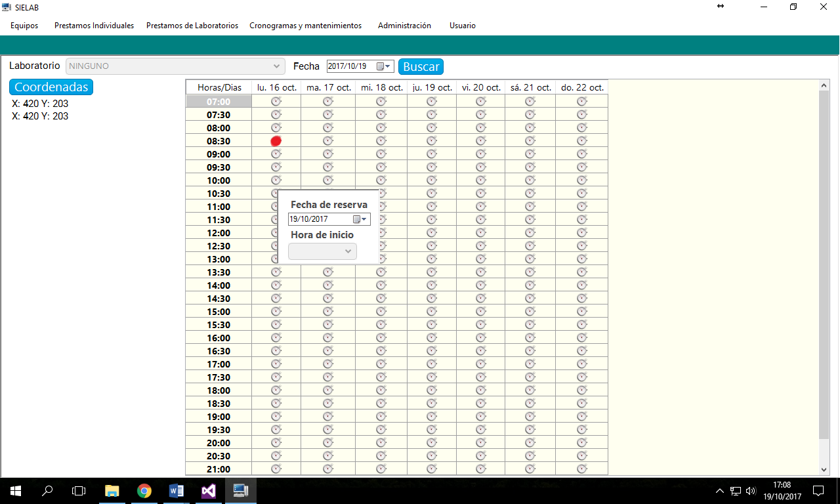Open the Prestamos de Laboratorios menu

pos(192,26)
